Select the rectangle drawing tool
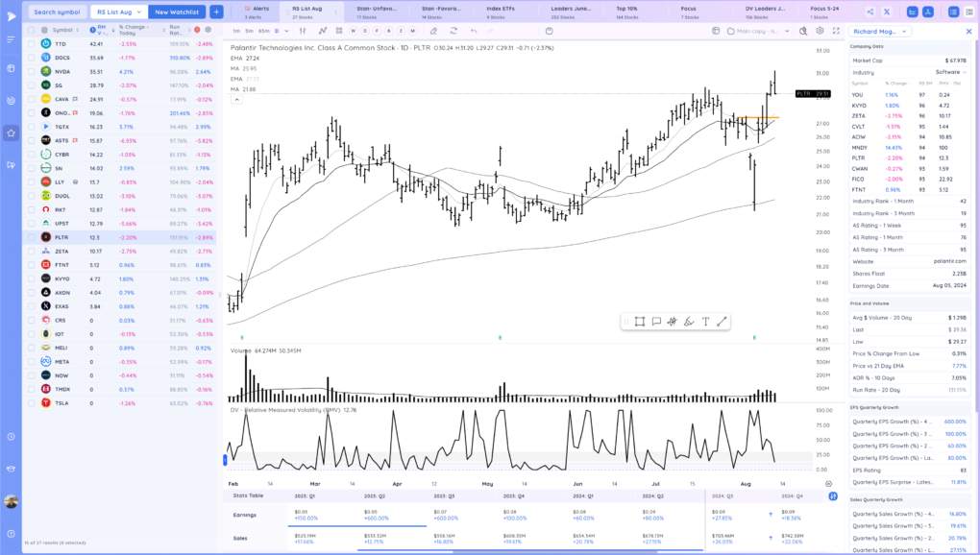Viewport: 980px width, 555px height. (640, 322)
